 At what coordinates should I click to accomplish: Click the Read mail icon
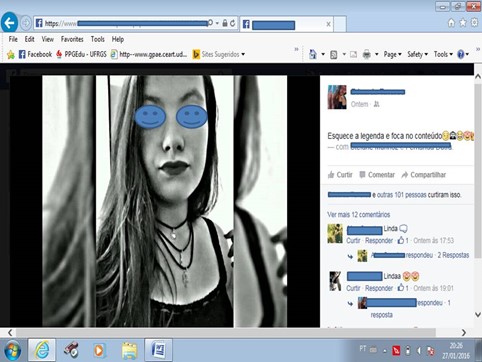(x=353, y=54)
